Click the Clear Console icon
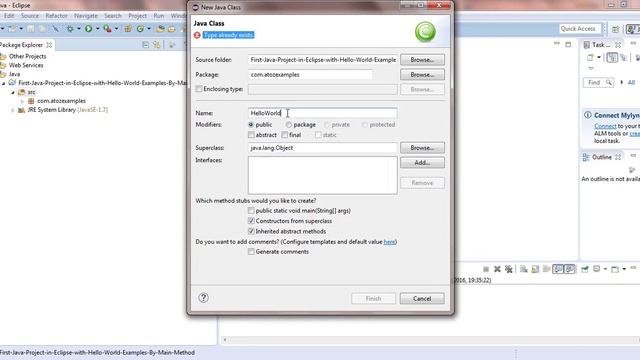The width and height of the screenshot is (640, 360). tap(524, 269)
